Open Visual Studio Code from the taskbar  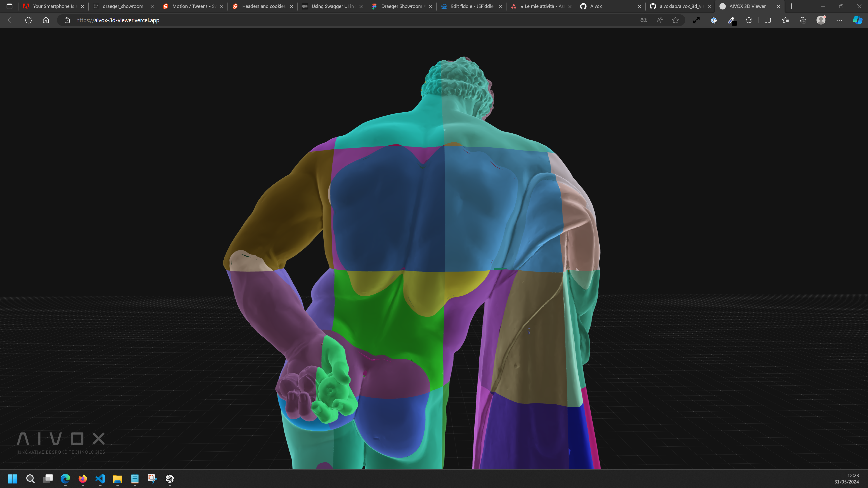tap(100, 479)
